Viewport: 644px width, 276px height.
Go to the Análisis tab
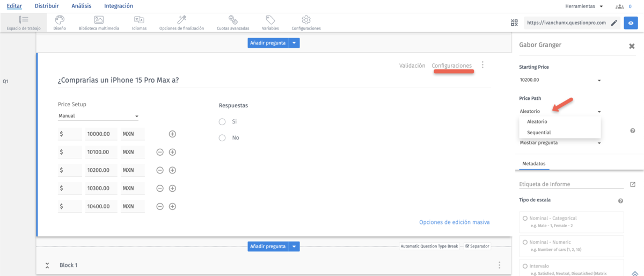click(x=82, y=6)
